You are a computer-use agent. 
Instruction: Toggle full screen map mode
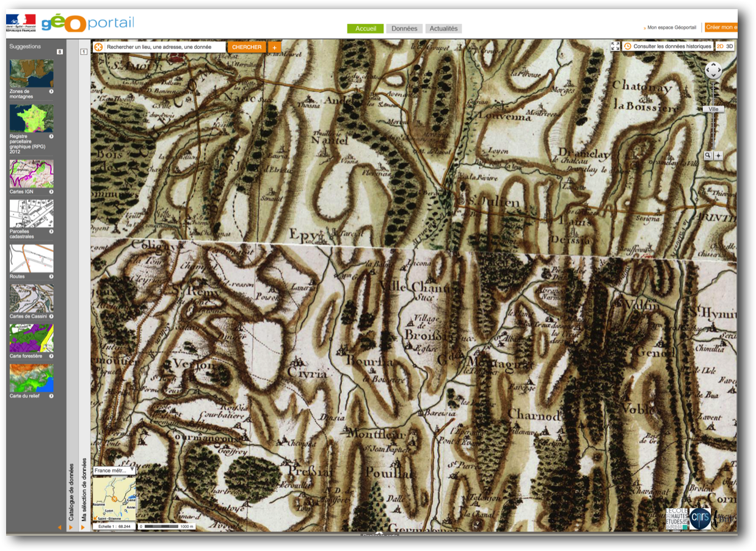point(615,46)
